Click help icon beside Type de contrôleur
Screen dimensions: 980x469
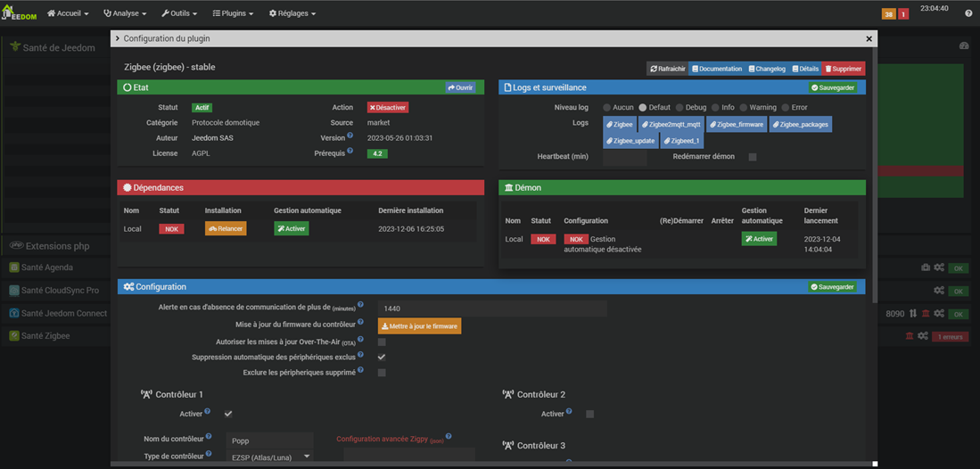[x=209, y=455]
